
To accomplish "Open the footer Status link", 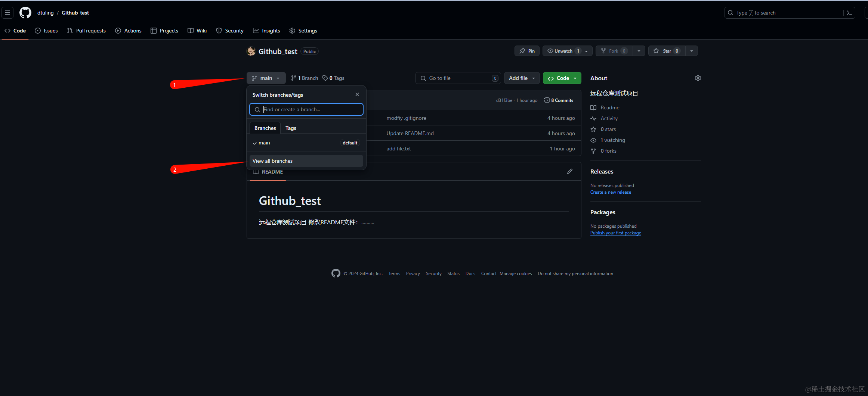I will 453,274.
